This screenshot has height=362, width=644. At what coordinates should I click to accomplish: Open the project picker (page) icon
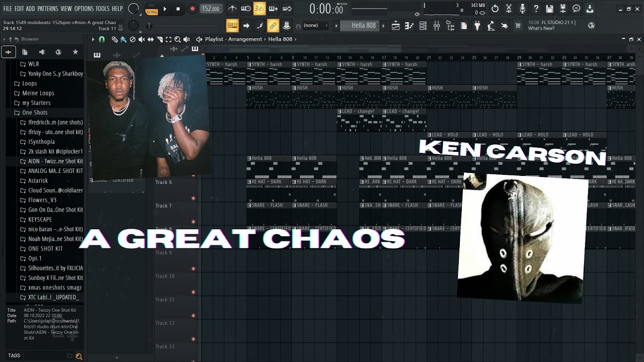pos(464,26)
